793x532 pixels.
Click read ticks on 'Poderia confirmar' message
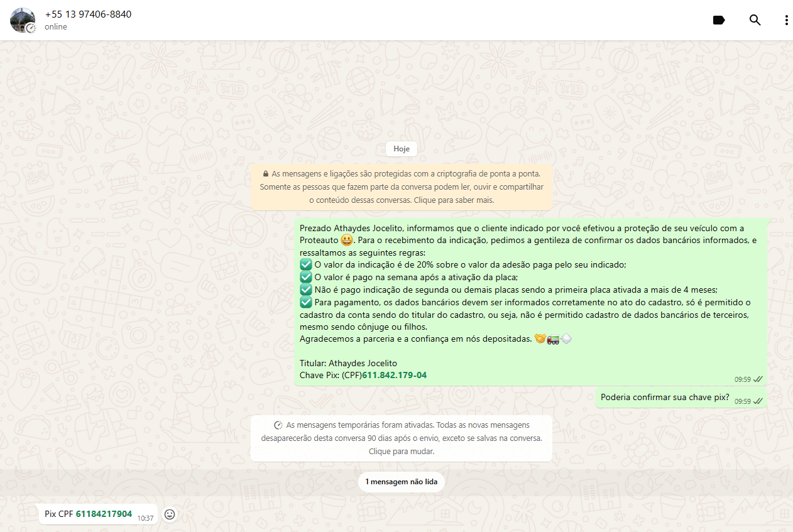(x=758, y=401)
